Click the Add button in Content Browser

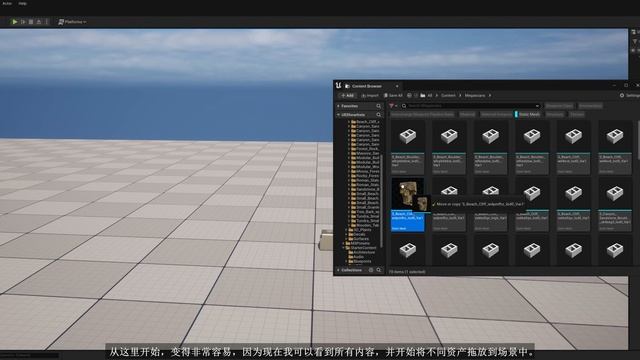click(347, 96)
